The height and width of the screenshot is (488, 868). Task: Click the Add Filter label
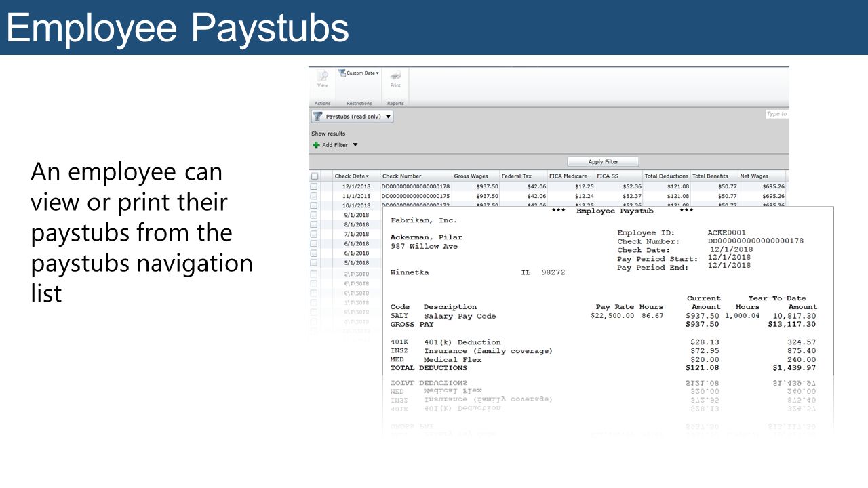tap(335, 145)
